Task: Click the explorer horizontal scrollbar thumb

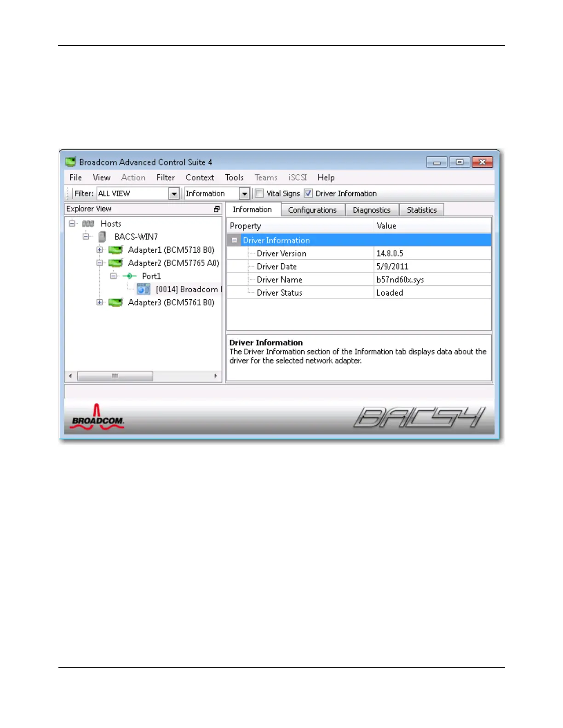Action: [x=115, y=376]
